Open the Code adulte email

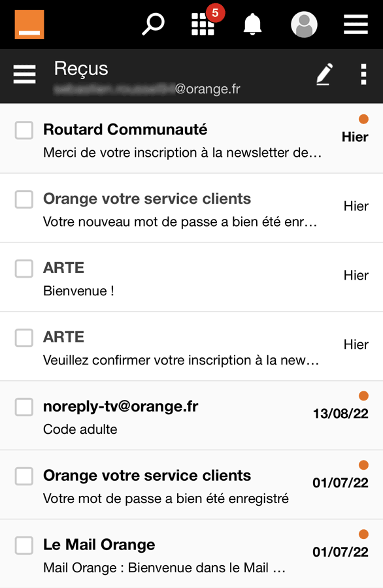191,416
